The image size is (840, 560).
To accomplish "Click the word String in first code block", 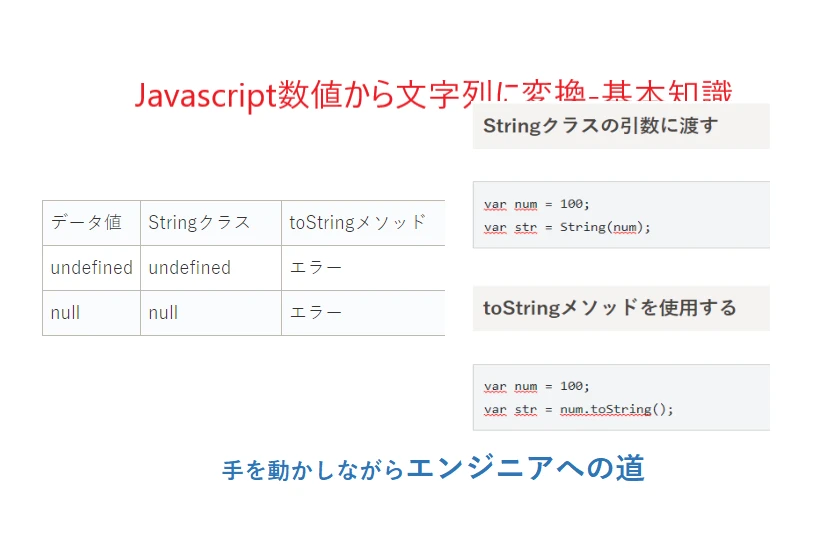I will coord(583,227).
